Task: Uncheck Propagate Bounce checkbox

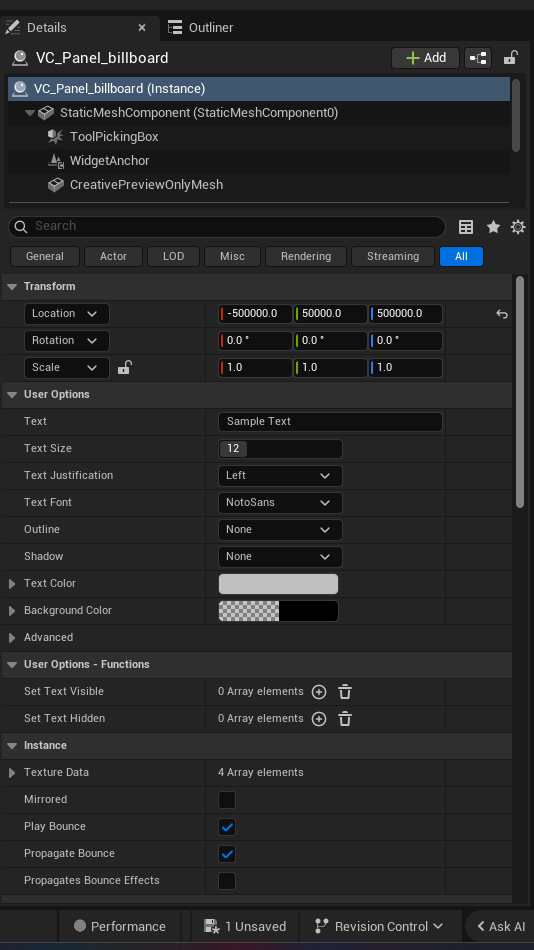Action: [227, 854]
